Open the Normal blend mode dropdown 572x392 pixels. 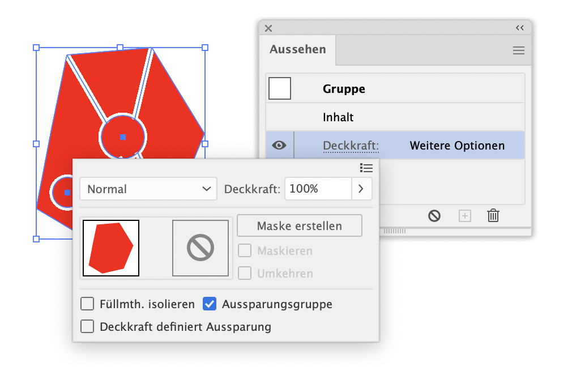(x=148, y=189)
